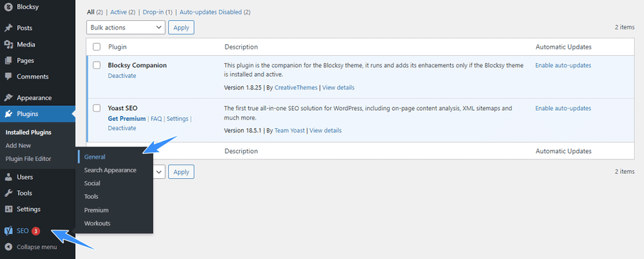Click Version 18.5.1 text
The width and height of the screenshot is (644, 259).
point(243,130)
